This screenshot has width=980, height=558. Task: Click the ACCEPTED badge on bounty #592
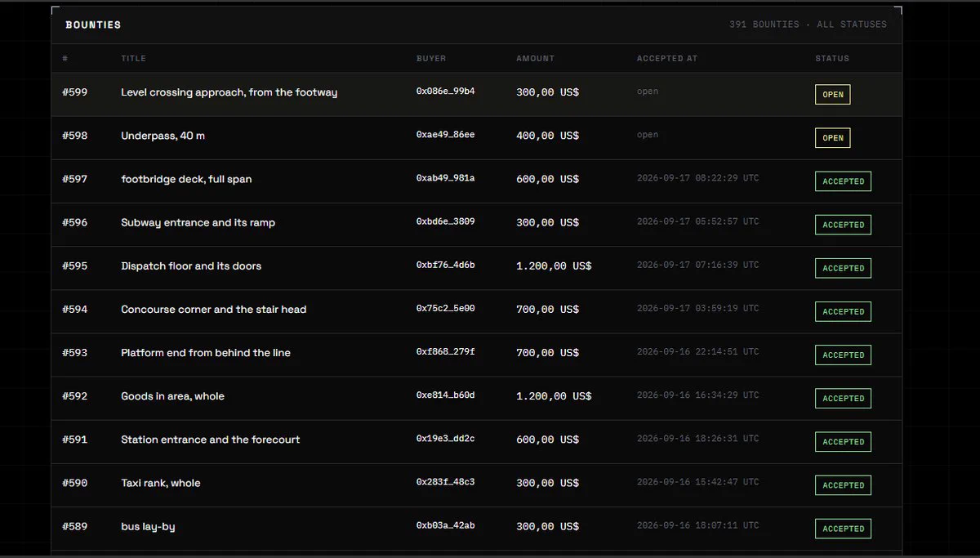(843, 399)
